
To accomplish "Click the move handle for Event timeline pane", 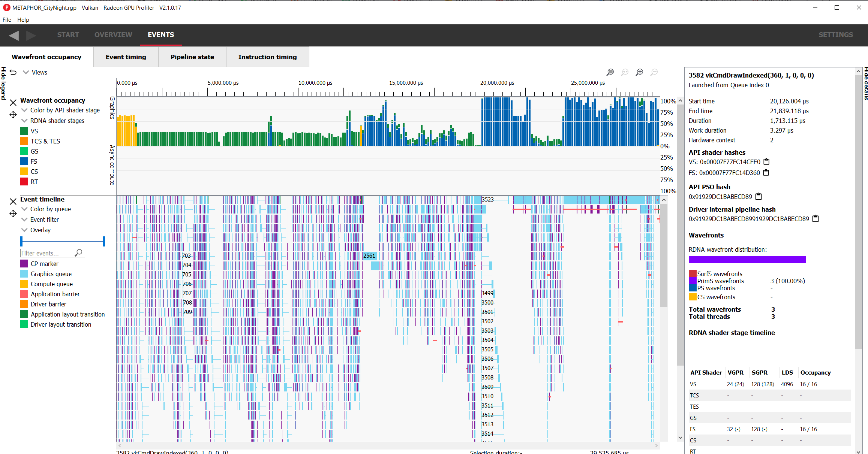I will click(13, 214).
